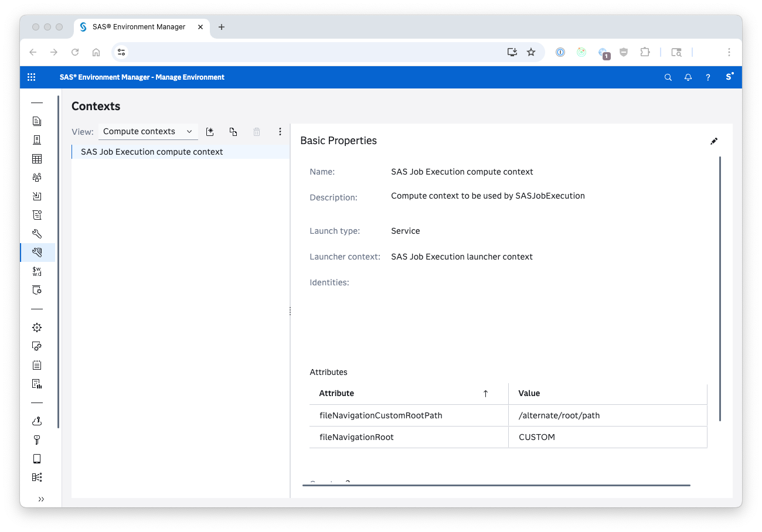This screenshot has height=532, width=762.
Task: Select the highlighted Contexts wrench icon
Action: click(37, 253)
